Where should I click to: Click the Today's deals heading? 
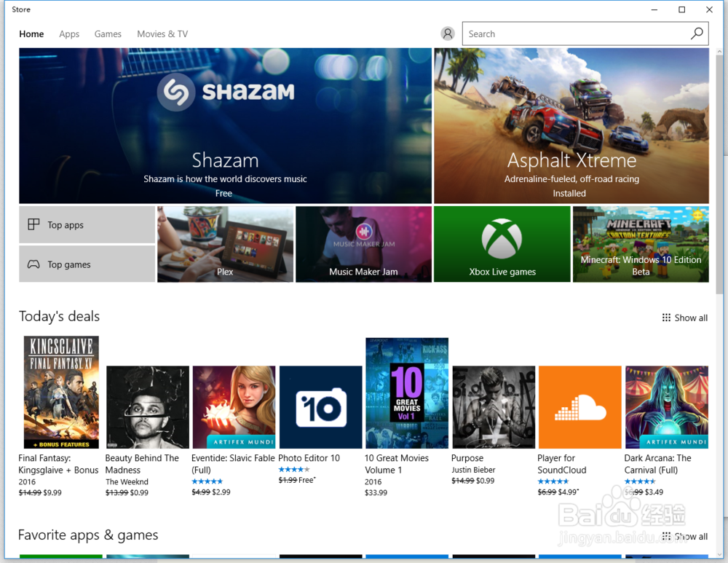point(60,316)
